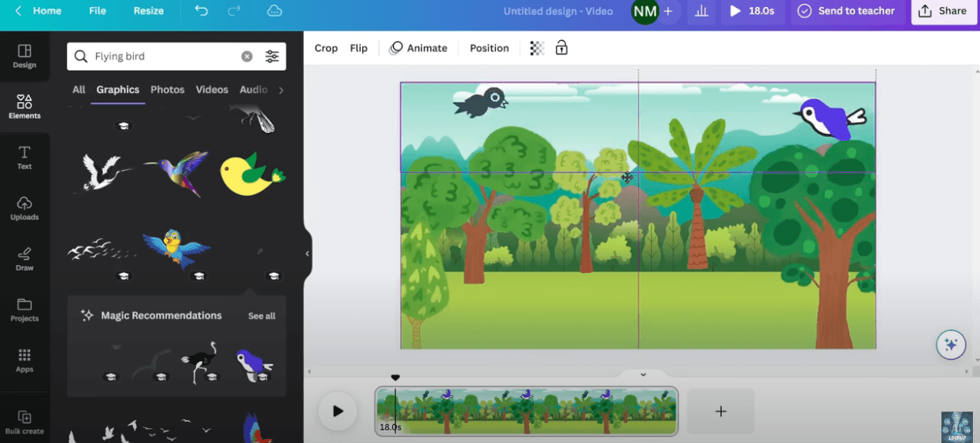Viewport: 980px width, 443px height.
Task: Switch to the All tab
Action: (x=79, y=90)
